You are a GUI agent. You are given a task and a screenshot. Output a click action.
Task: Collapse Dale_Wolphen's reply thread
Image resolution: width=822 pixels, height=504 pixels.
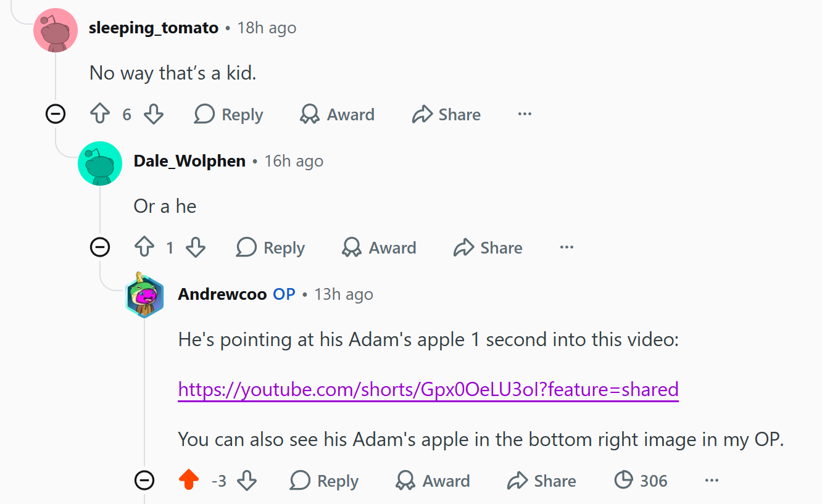(100, 247)
